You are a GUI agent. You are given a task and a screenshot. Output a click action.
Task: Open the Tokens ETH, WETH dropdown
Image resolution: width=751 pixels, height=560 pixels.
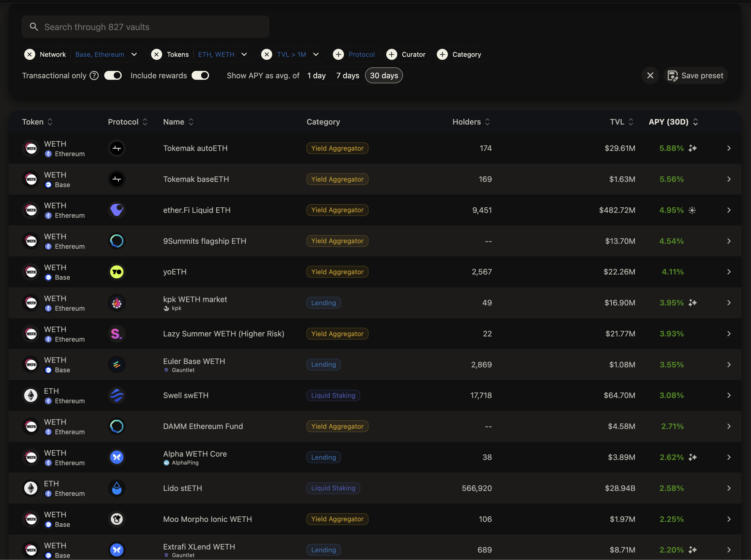click(244, 54)
